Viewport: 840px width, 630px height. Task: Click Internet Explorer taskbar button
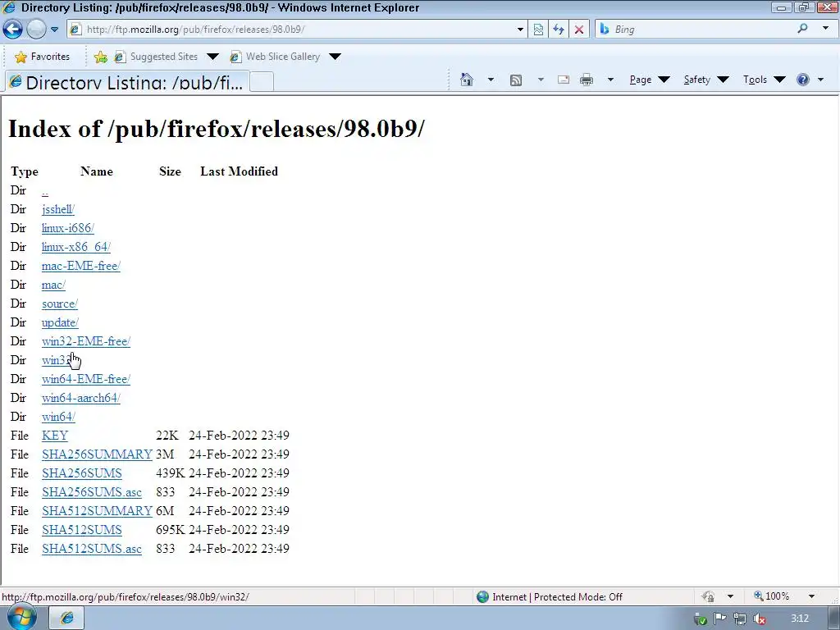pyautogui.click(x=67, y=619)
